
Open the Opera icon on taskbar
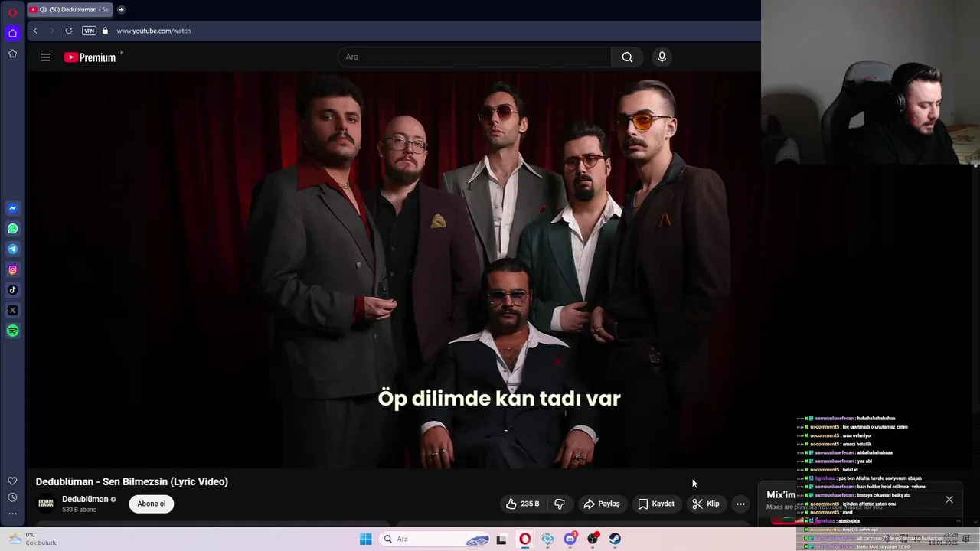[525, 539]
